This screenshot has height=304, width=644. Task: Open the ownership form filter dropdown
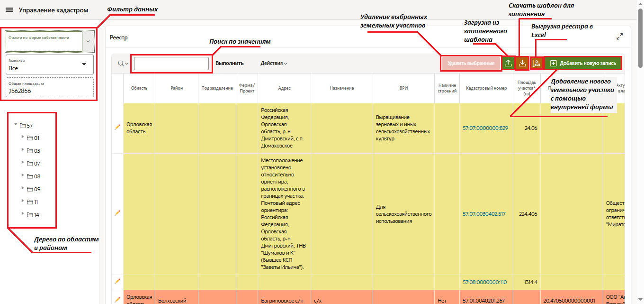[88, 41]
